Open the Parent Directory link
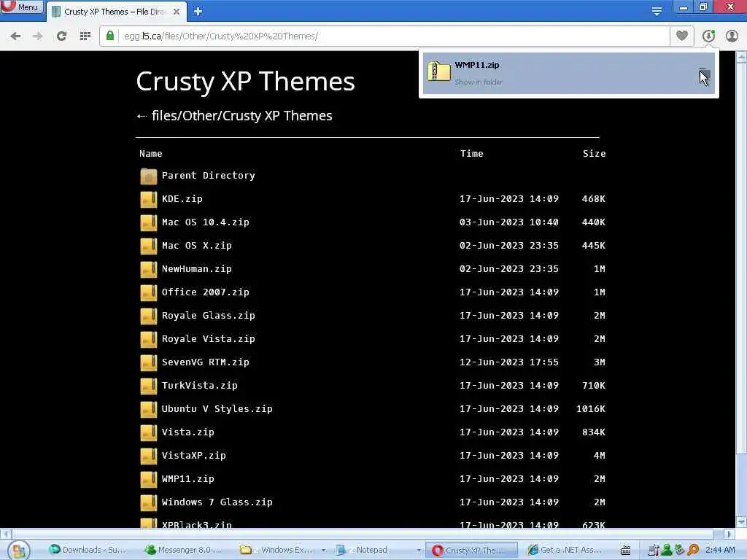This screenshot has width=747, height=560. (208, 175)
